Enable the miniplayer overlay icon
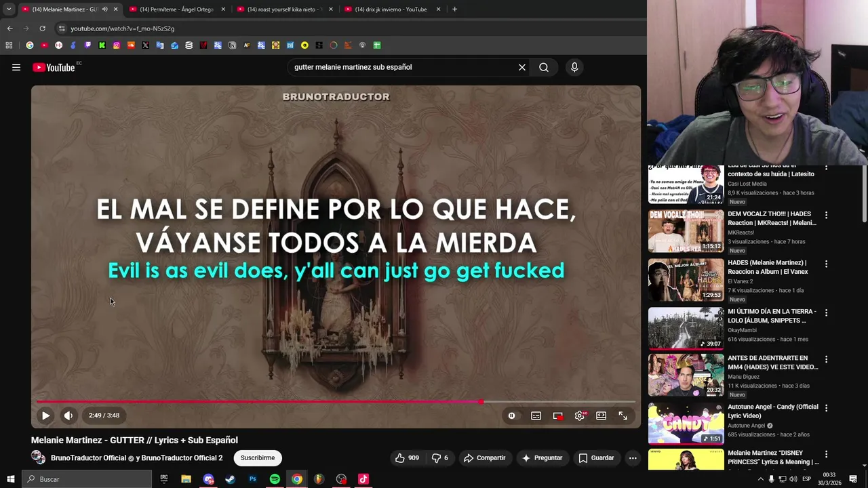868x488 pixels. (557, 415)
